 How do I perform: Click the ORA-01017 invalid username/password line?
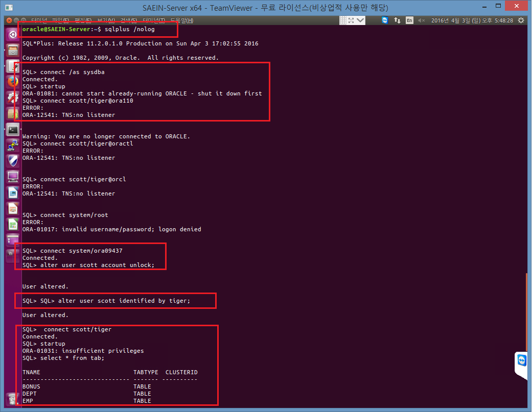pos(111,229)
